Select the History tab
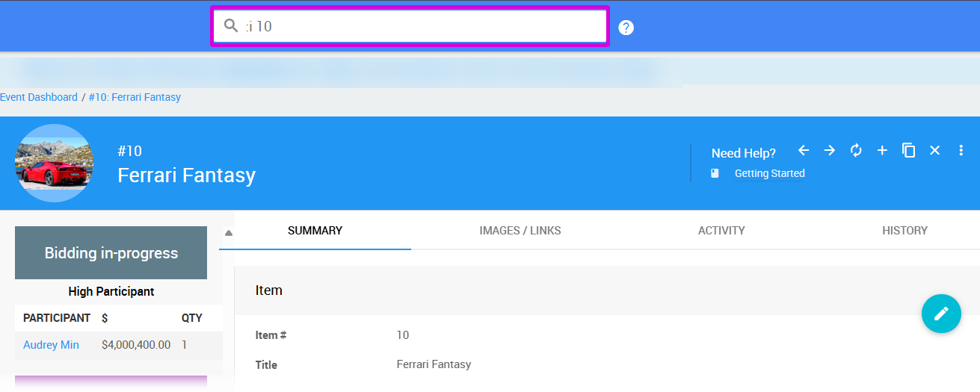 905,231
